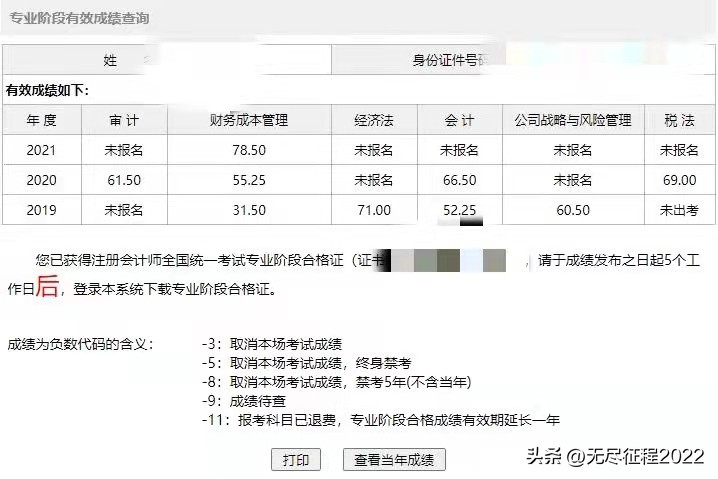The width and height of the screenshot is (718, 479).
Task: Click the 未出考 cell in 税法 column
Action: [679, 210]
